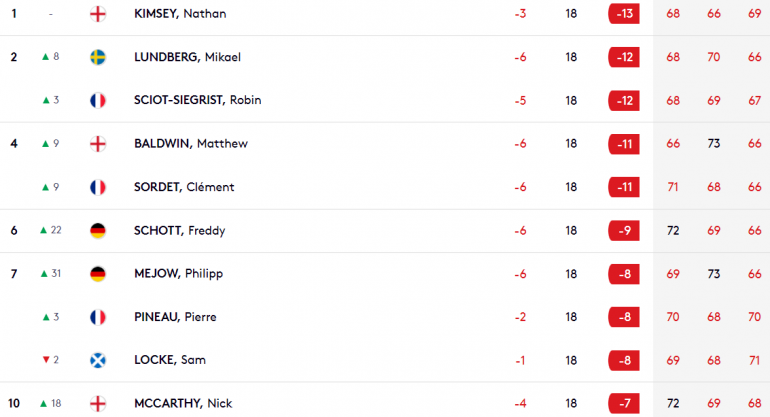This screenshot has width=770, height=417.
Task: Click Sweden flag beside LUNDBERG, Mikael
Action: [98, 57]
